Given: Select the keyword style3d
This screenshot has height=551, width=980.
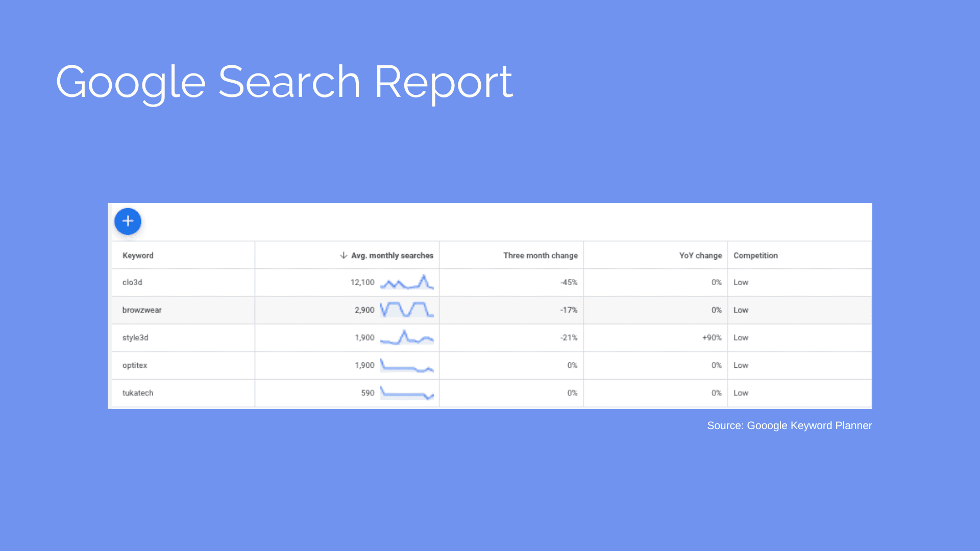Looking at the screenshot, I should (134, 337).
